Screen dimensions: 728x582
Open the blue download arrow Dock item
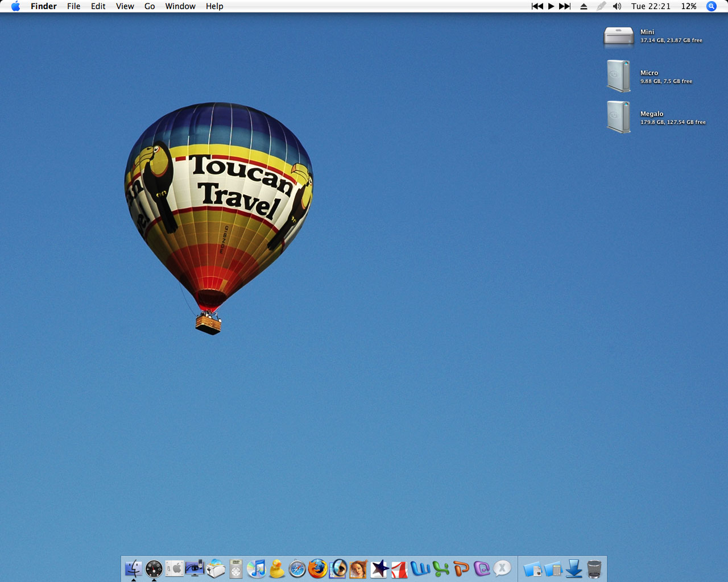(x=574, y=568)
